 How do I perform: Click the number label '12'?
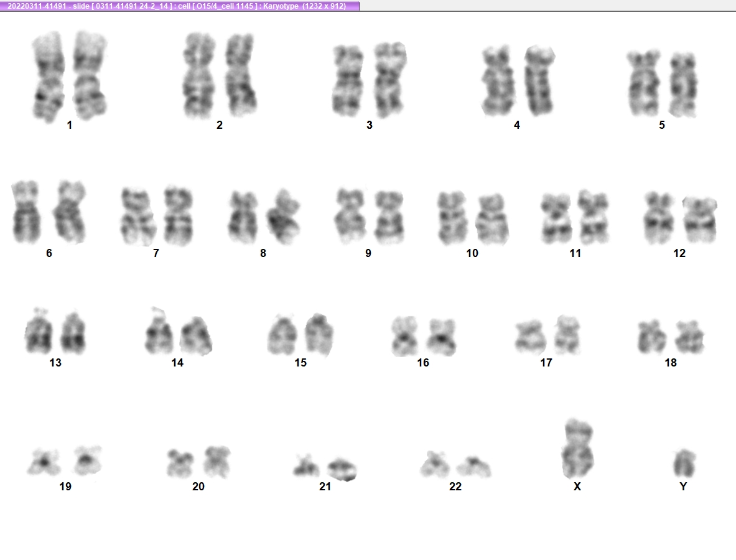click(679, 253)
